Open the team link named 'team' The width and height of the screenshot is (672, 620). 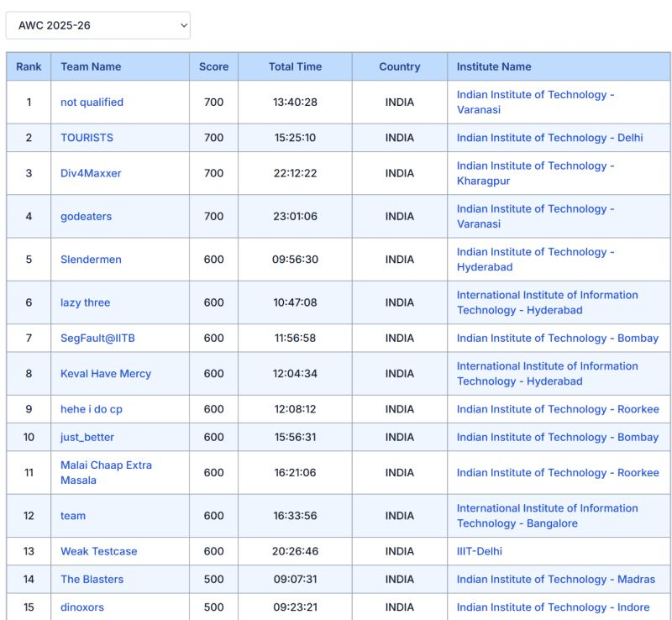[x=73, y=516]
